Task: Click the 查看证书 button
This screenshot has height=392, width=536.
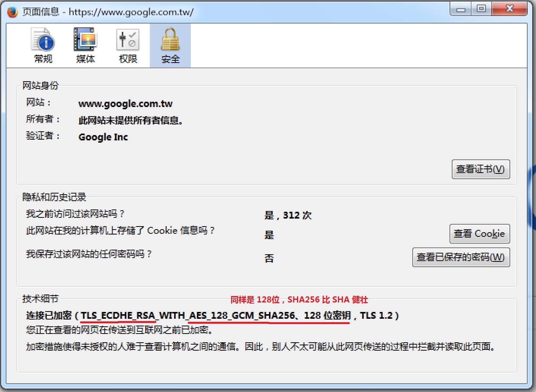Action: [481, 169]
